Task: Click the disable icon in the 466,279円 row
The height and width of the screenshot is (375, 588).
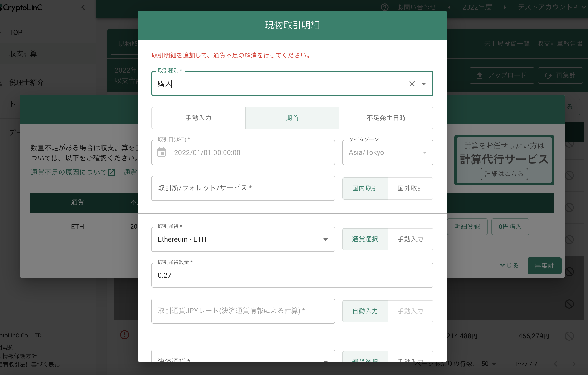Action: click(569, 336)
